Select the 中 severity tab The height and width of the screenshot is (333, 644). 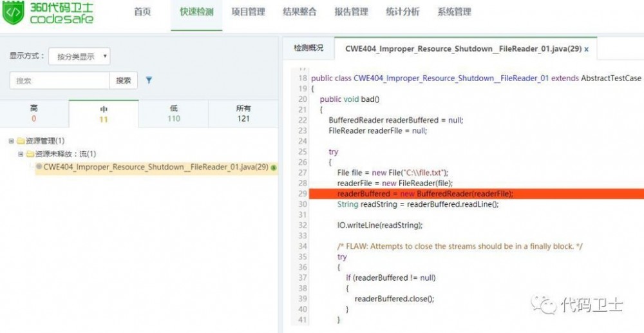pyautogui.click(x=104, y=114)
